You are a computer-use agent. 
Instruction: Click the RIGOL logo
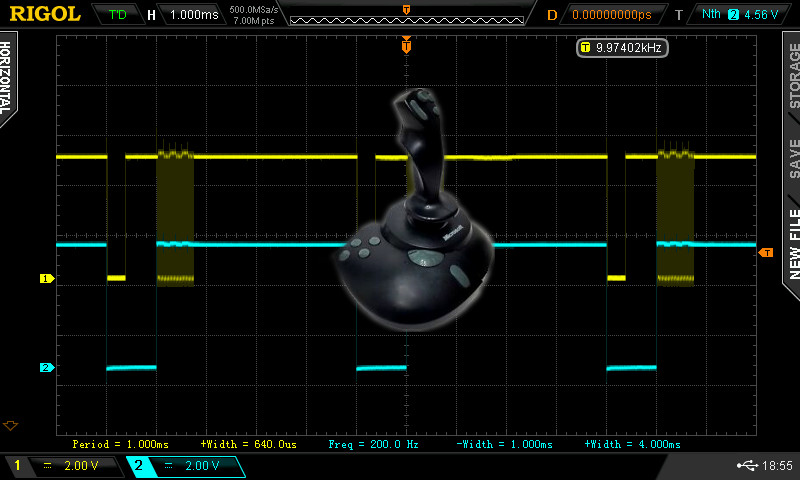coord(45,14)
